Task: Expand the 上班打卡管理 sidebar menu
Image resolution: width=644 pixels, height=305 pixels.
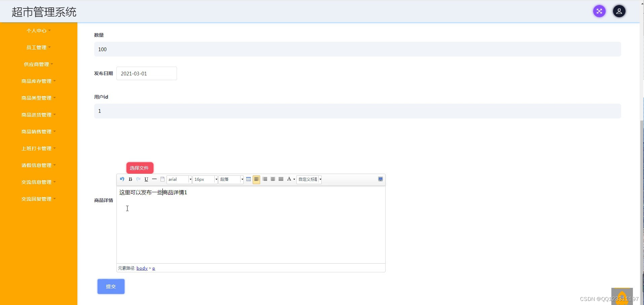Action: 39,148
